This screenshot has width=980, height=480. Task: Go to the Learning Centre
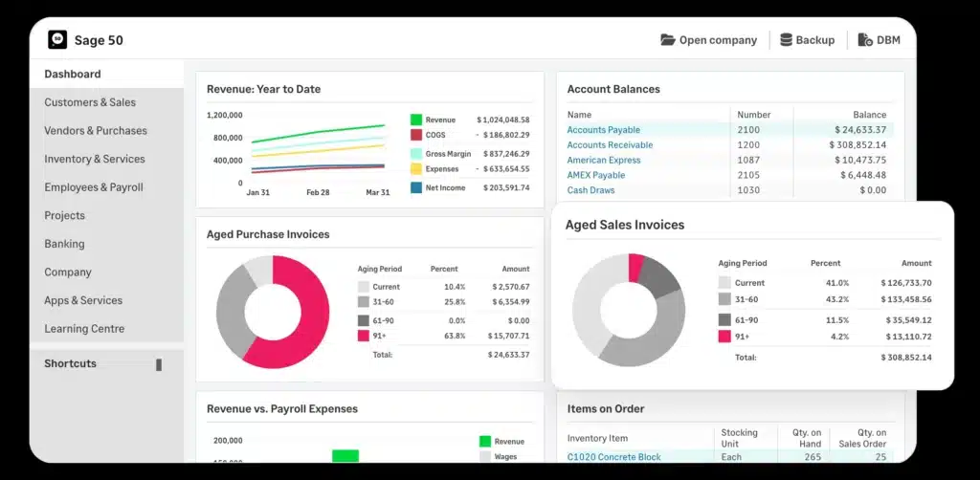[84, 328]
